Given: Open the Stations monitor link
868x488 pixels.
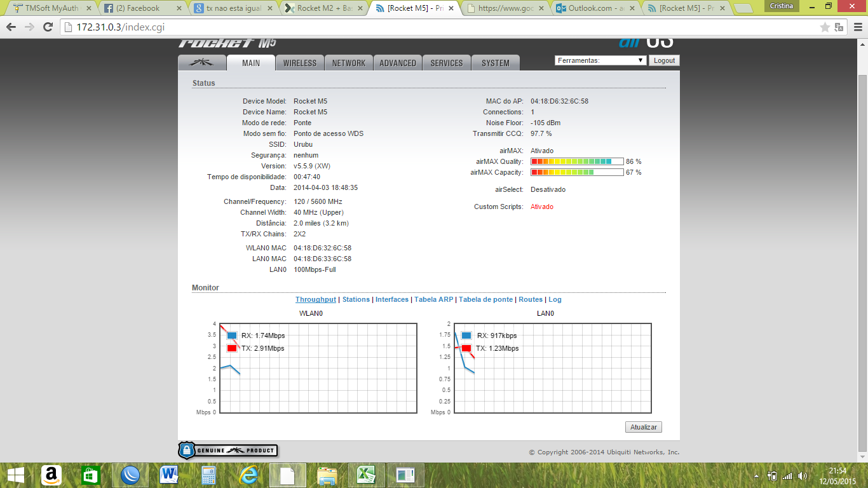Looking at the screenshot, I should pos(356,299).
